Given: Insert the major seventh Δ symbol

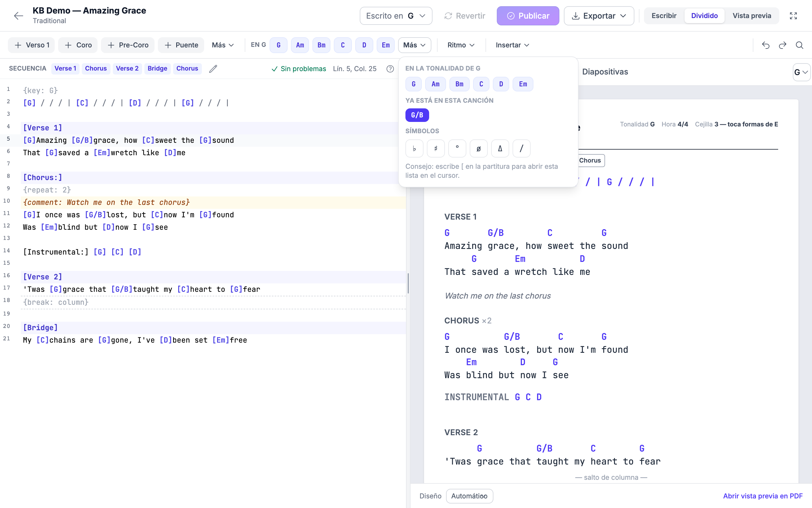Looking at the screenshot, I should click(500, 148).
